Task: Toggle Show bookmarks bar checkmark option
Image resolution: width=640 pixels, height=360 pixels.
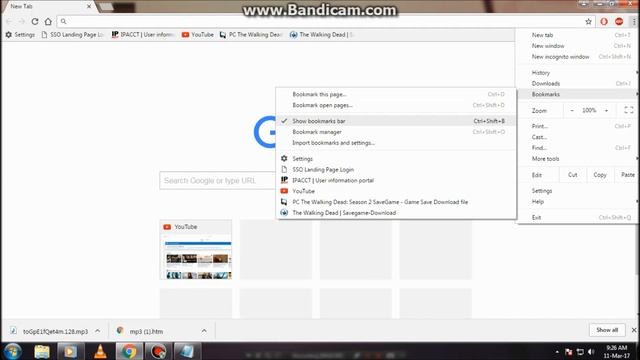Action: pos(396,121)
